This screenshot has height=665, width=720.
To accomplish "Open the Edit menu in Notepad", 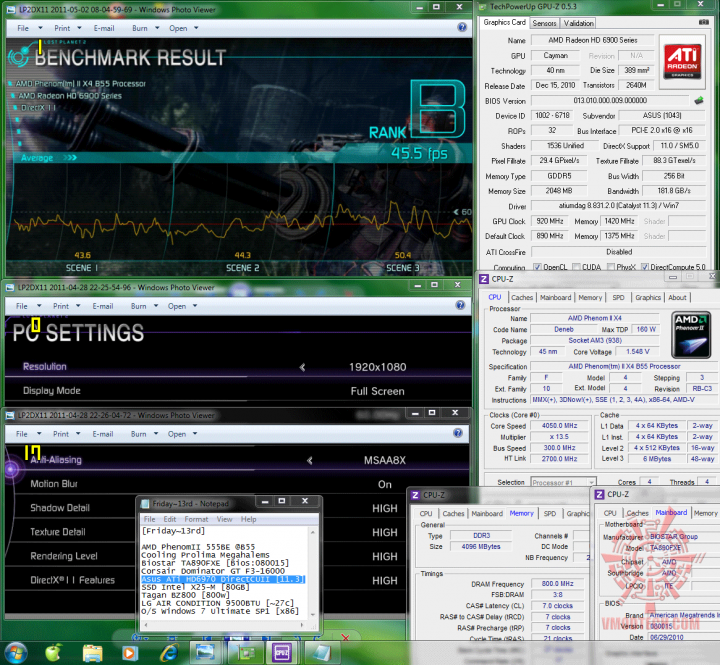I will pyautogui.click(x=169, y=519).
